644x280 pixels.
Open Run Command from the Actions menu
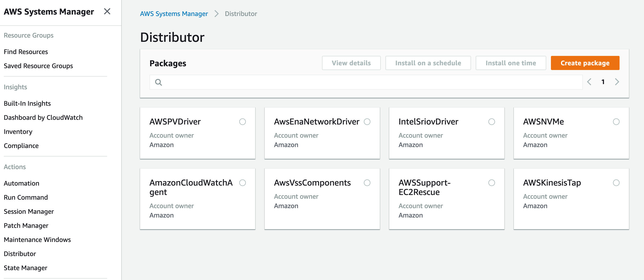point(26,197)
